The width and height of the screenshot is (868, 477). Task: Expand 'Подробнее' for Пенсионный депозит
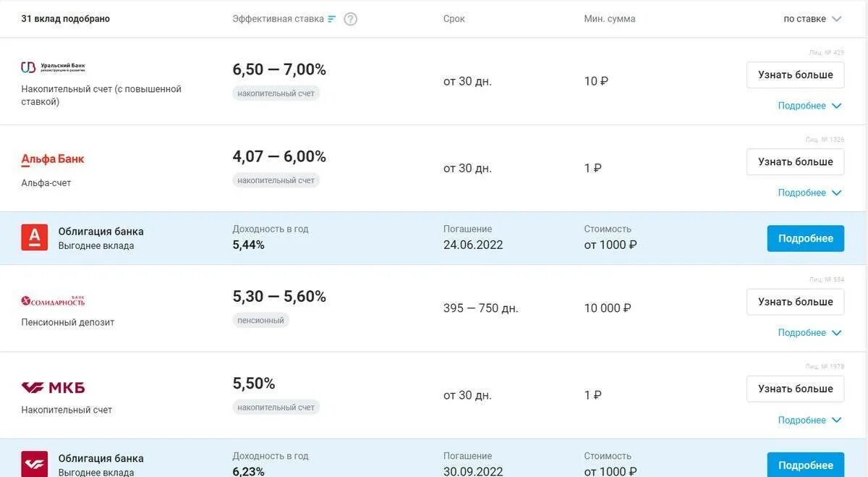pyautogui.click(x=809, y=333)
